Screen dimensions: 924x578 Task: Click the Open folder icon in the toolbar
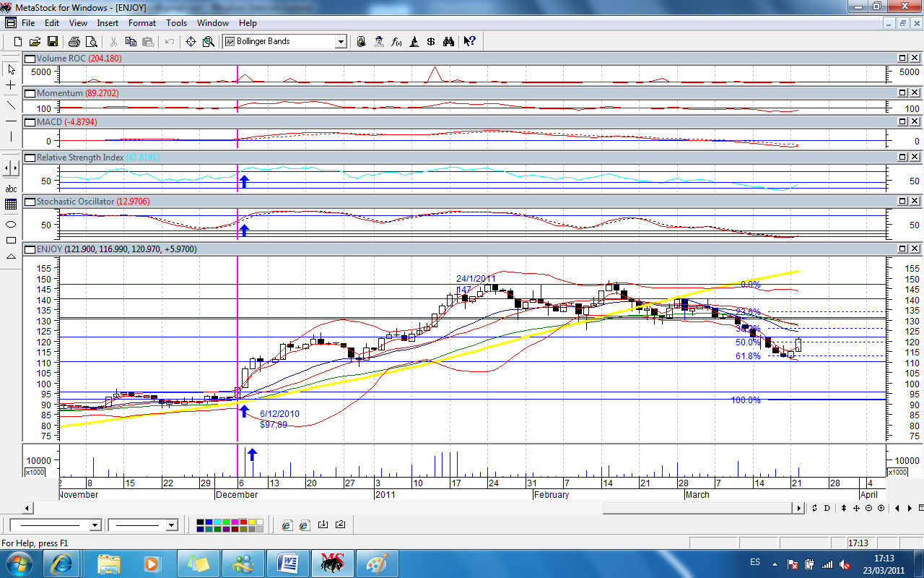[x=35, y=41]
